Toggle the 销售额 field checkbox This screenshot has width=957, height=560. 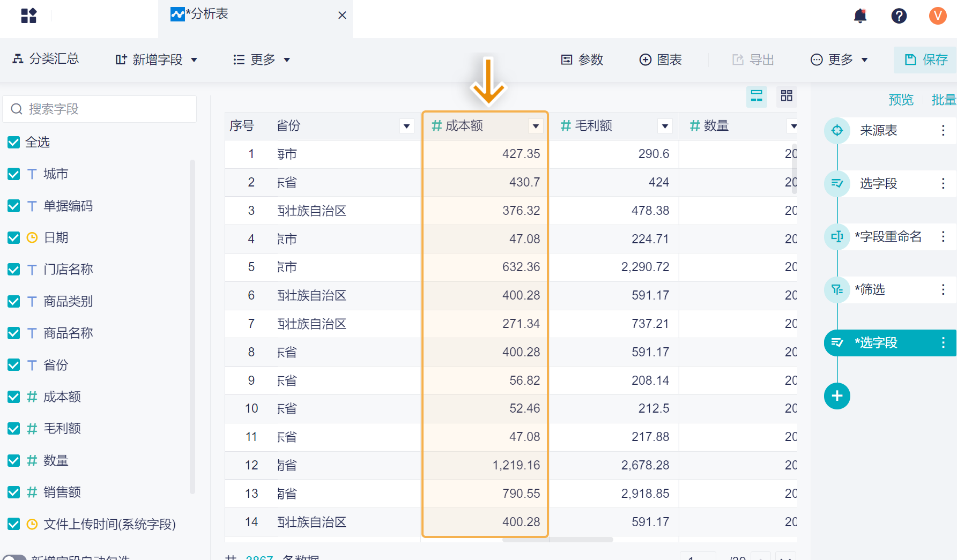(14, 492)
